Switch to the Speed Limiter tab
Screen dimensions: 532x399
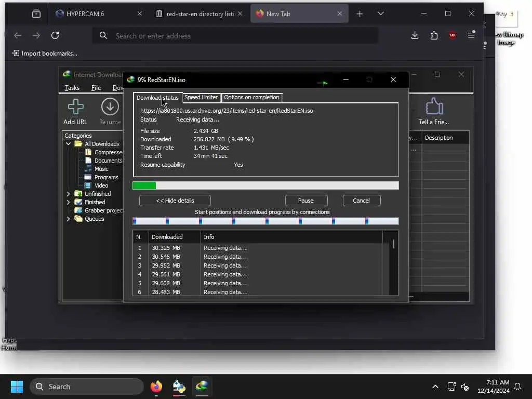click(x=201, y=97)
